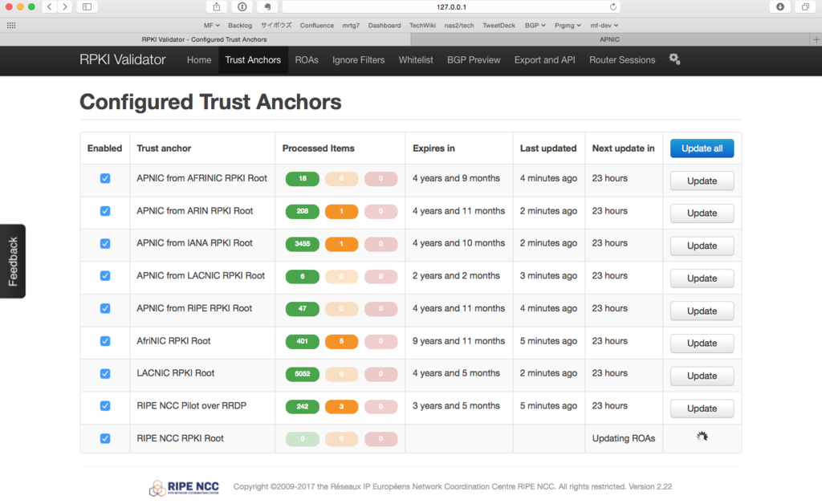Select the Trust Anchors navbar item
Screen dimensions: 822x504
[x=253, y=59]
